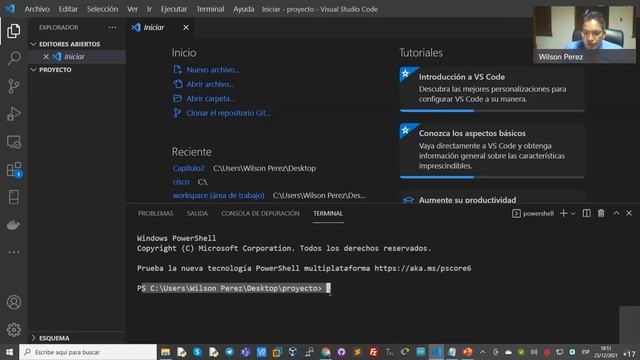
Task: Click the Wilson Perez webcam thumbnail
Action: 584,34
